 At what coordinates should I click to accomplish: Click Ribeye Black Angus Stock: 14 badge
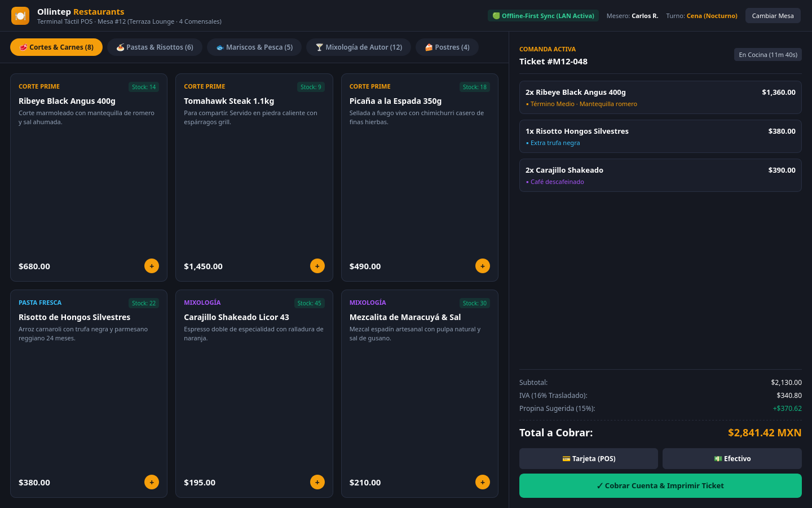(x=144, y=87)
